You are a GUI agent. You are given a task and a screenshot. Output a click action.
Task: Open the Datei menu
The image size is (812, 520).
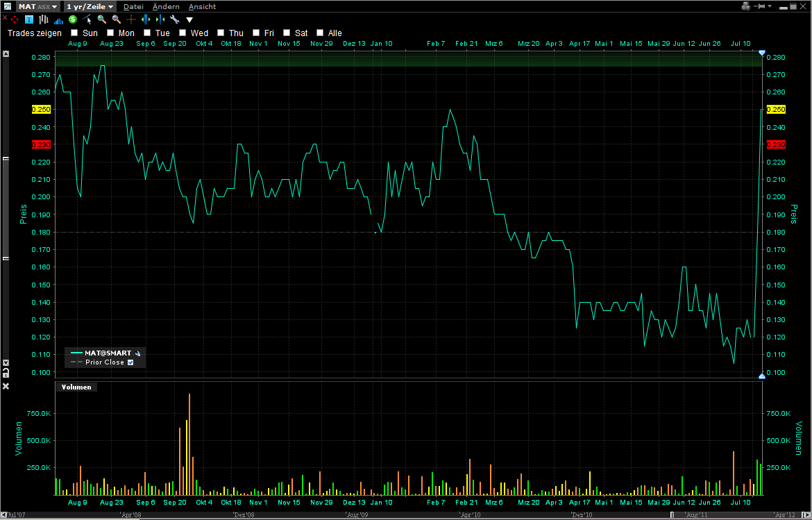tap(133, 6)
